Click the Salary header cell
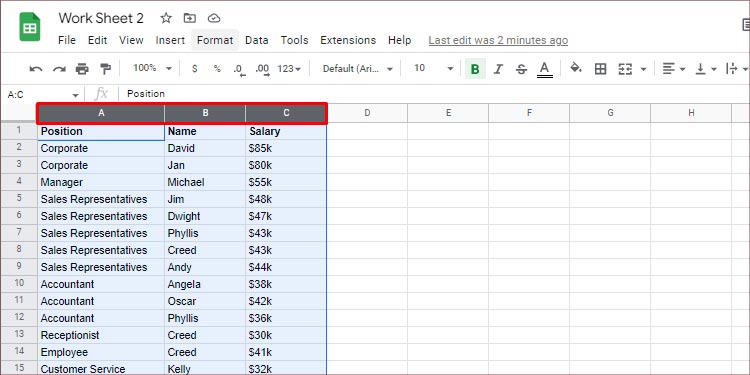This screenshot has width=750, height=375. pyautogui.click(x=286, y=132)
